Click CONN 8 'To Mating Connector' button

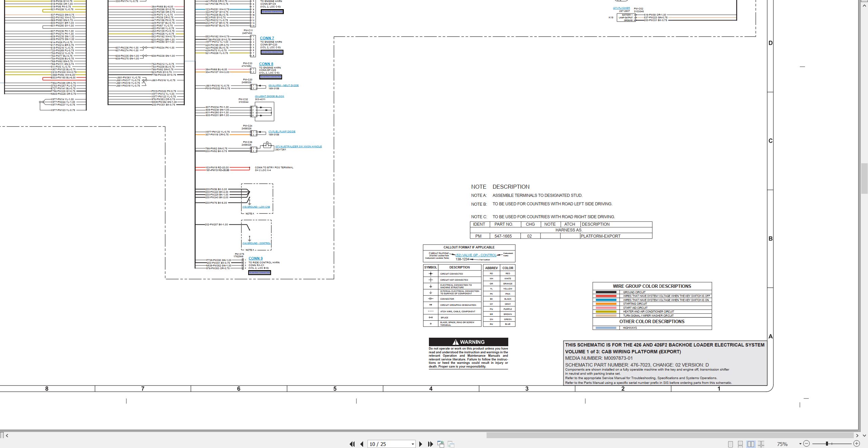tap(271, 77)
